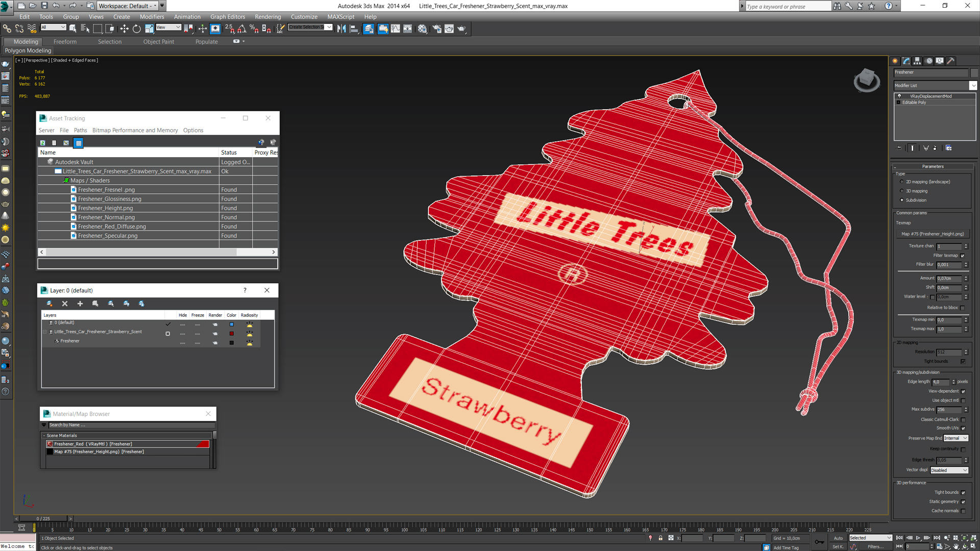Select the Select and Link tool

(7, 29)
